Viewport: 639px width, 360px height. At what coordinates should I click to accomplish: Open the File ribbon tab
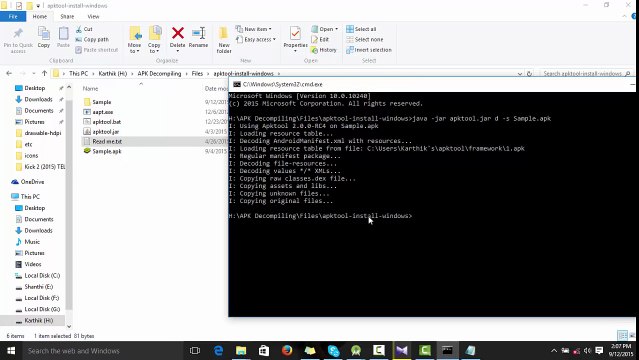point(13,17)
